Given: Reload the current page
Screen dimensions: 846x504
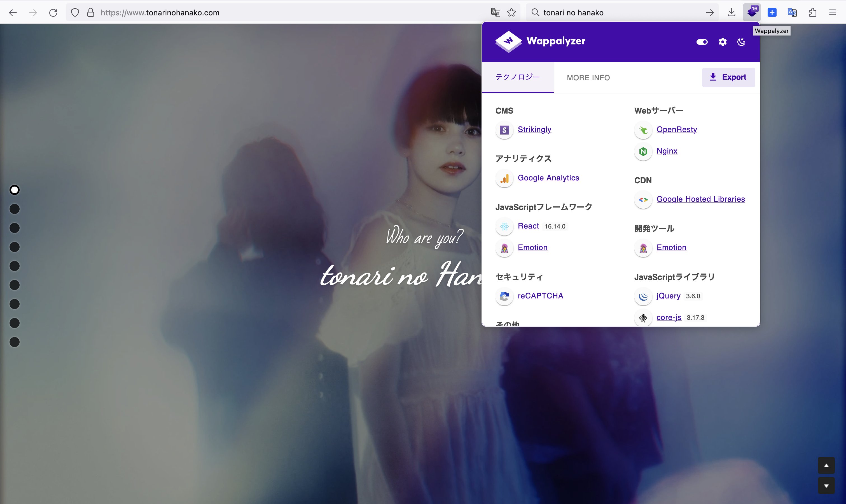Looking at the screenshot, I should click(x=53, y=13).
